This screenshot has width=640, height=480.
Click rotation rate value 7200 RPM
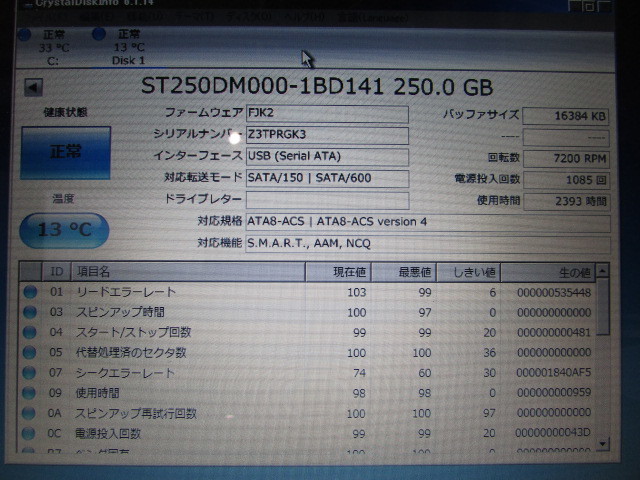[x=566, y=158]
